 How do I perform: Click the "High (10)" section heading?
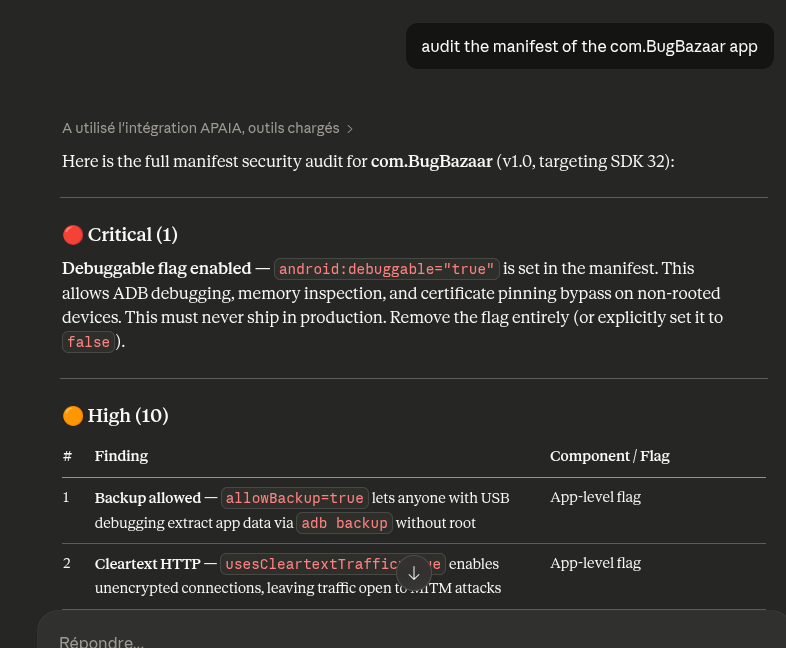128,416
